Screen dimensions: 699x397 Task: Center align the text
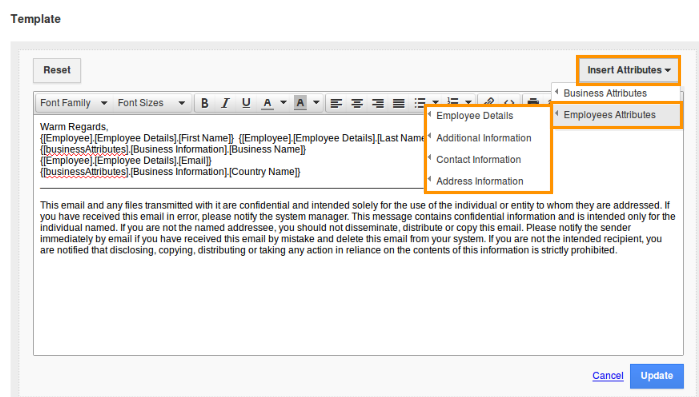click(x=357, y=103)
